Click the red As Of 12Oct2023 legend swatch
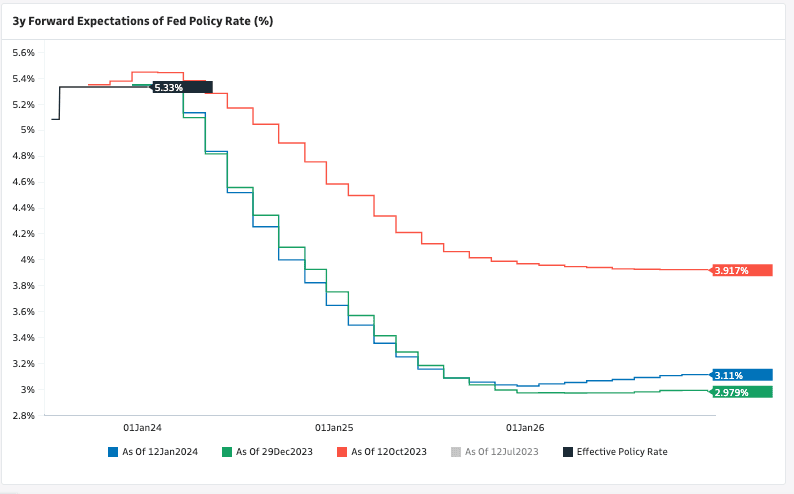Image resolution: width=794 pixels, height=494 pixels. 342,452
